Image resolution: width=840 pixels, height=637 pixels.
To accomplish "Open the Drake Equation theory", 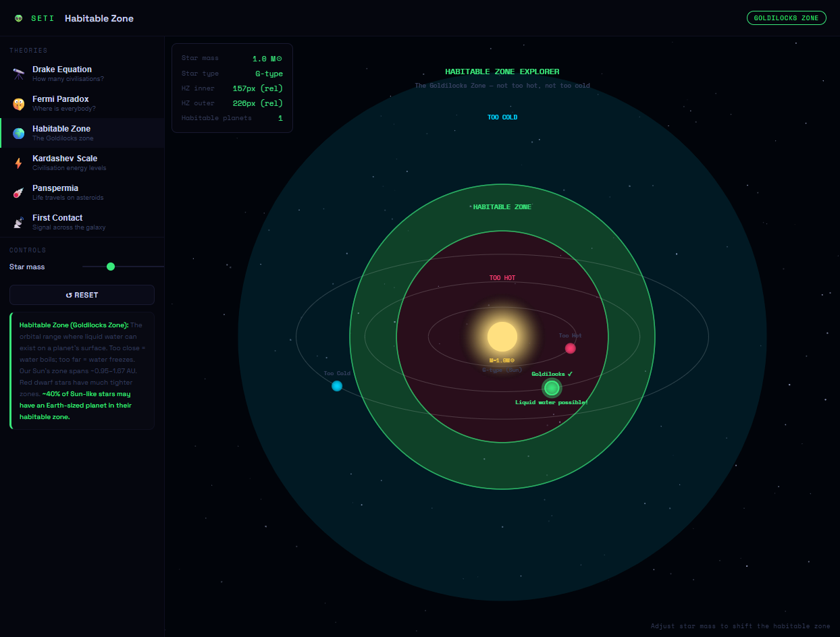I will point(82,74).
